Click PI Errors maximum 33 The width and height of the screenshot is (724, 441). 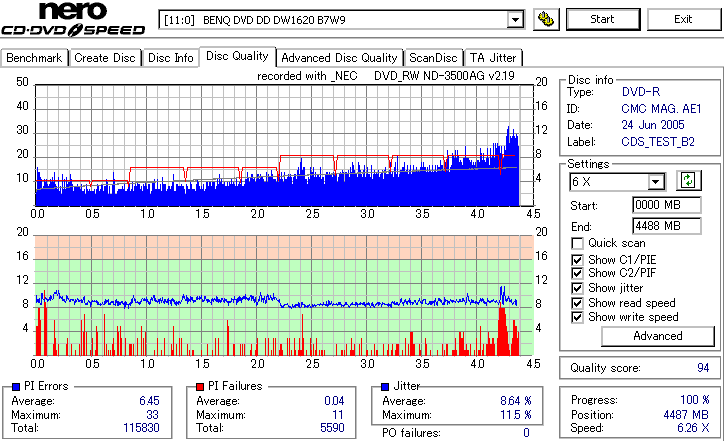tap(152, 415)
